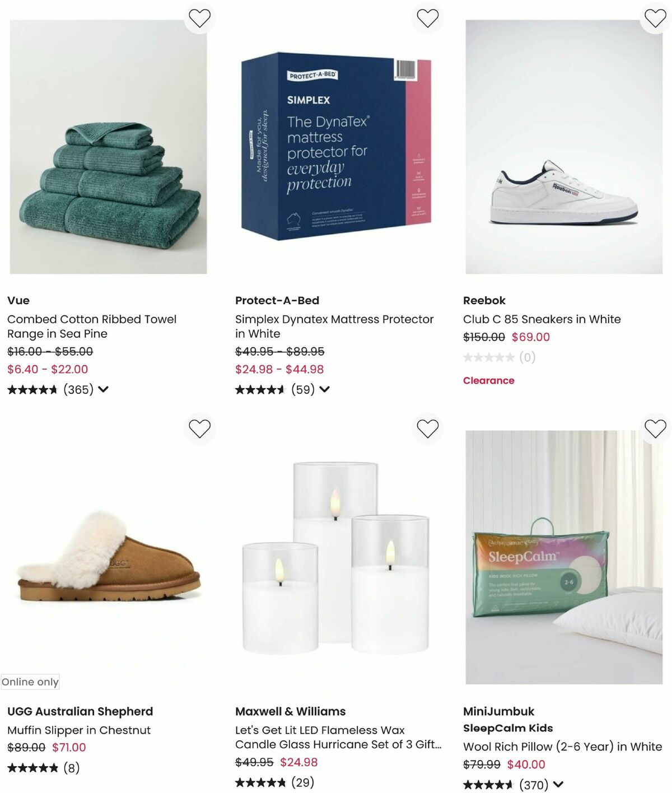The width and height of the screenshot is (672, 793).
Task: Toggle heart on the MiniJumbuk pillow
Action: click(654, 429)
